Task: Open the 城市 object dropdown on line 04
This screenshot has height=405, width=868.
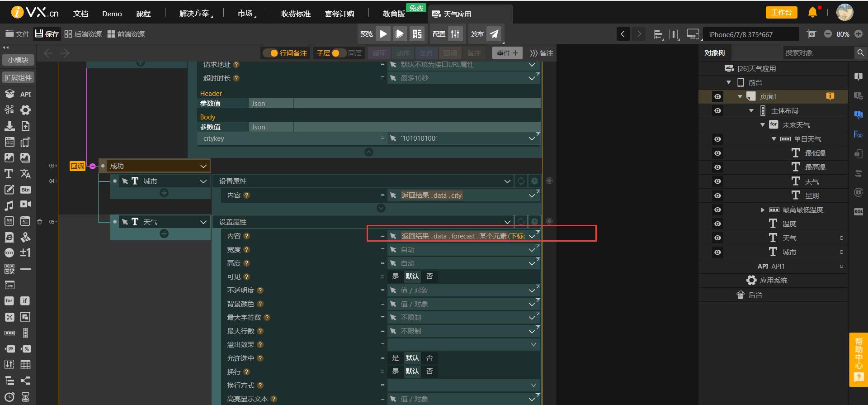Action: coord(203,181)
